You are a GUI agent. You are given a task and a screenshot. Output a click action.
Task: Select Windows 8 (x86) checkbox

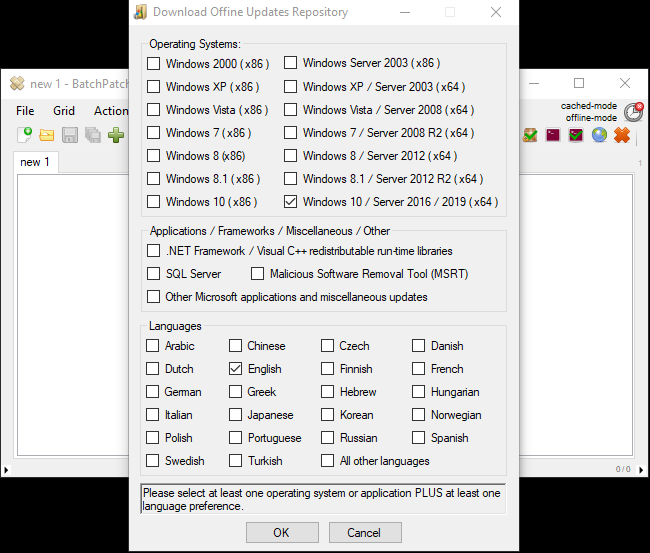coord(153,155)
